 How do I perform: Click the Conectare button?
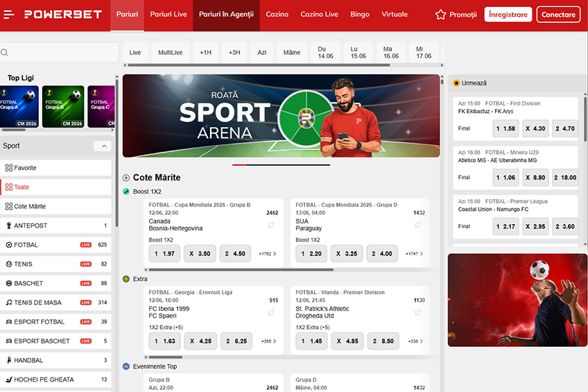click(x=558, y=15)
